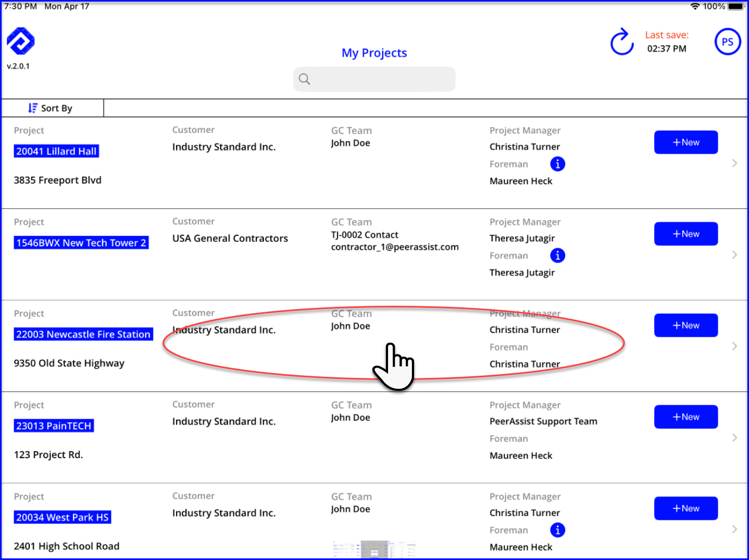Focus the My Projects search field
Screen dimensions: 749x560
[x=374, y=79]
